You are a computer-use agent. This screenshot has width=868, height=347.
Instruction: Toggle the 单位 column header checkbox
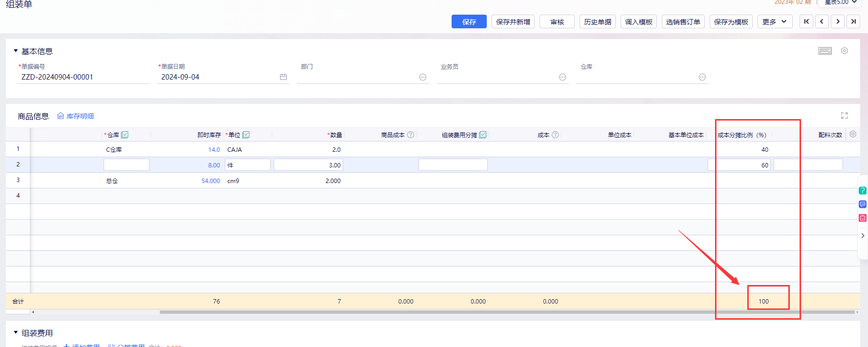246,135
